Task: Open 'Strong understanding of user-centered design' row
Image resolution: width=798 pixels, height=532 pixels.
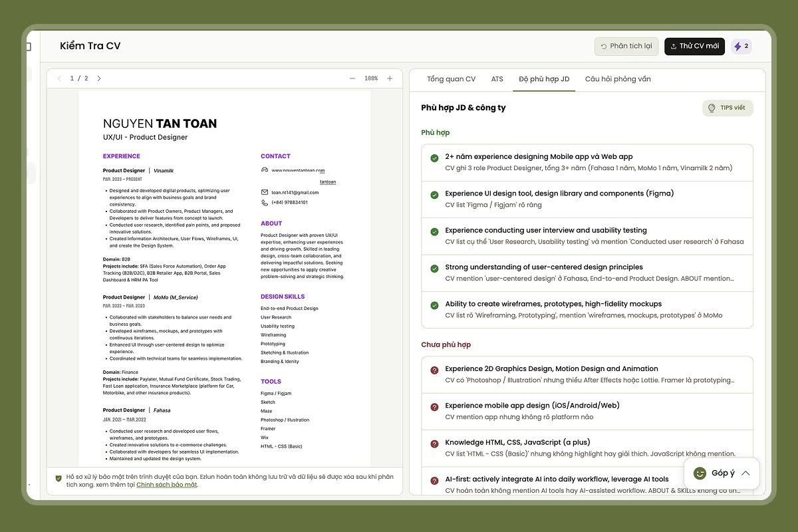Action: tap(587, 273)
